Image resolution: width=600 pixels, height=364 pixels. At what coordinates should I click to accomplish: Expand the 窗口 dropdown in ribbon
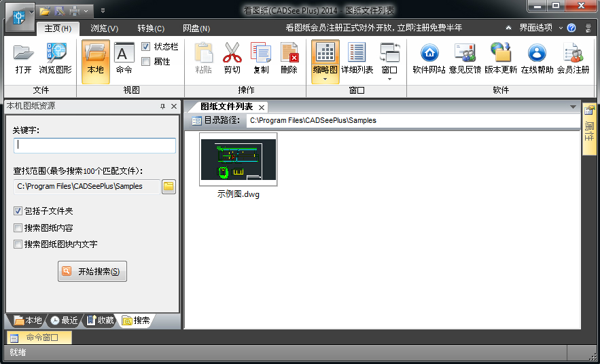[389, 79]
